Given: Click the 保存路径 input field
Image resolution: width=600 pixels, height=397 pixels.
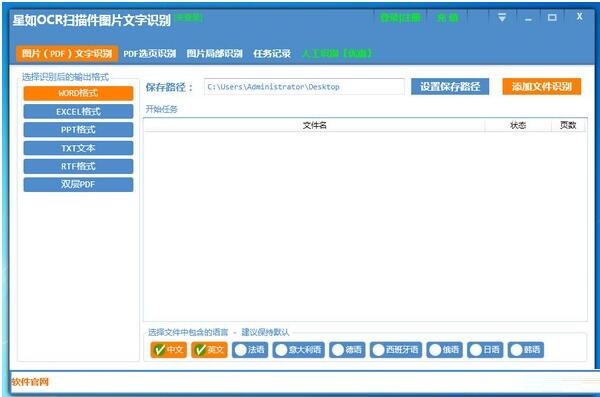Looking at the screenshot, I should 304,87.
